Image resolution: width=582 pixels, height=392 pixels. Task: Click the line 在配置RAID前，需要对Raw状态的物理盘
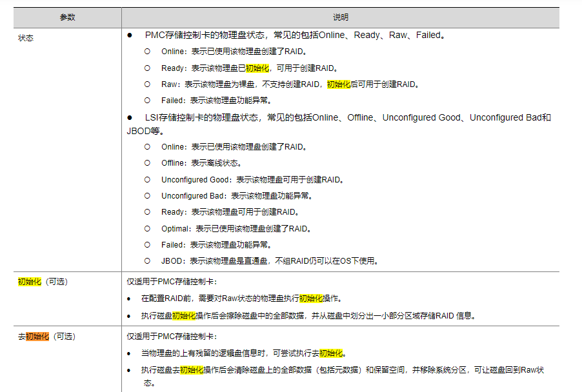point(241,299)
